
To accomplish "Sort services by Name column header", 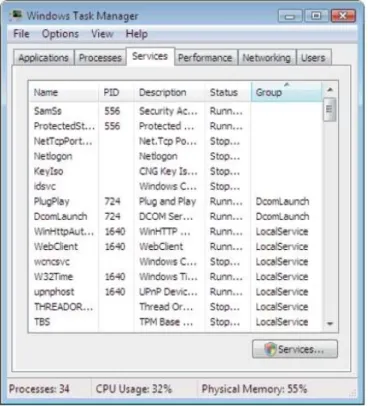I will click(x=64, y=92).
